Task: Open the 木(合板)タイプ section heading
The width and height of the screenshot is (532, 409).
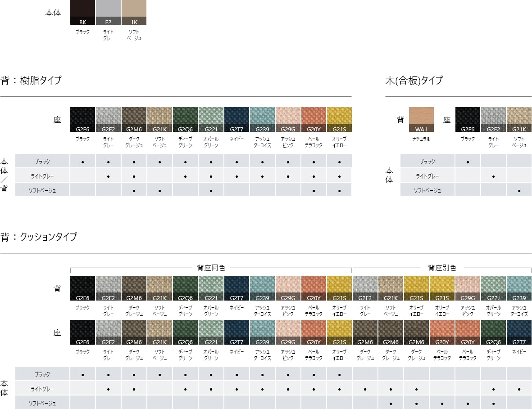Action: [x=414, y=81]
